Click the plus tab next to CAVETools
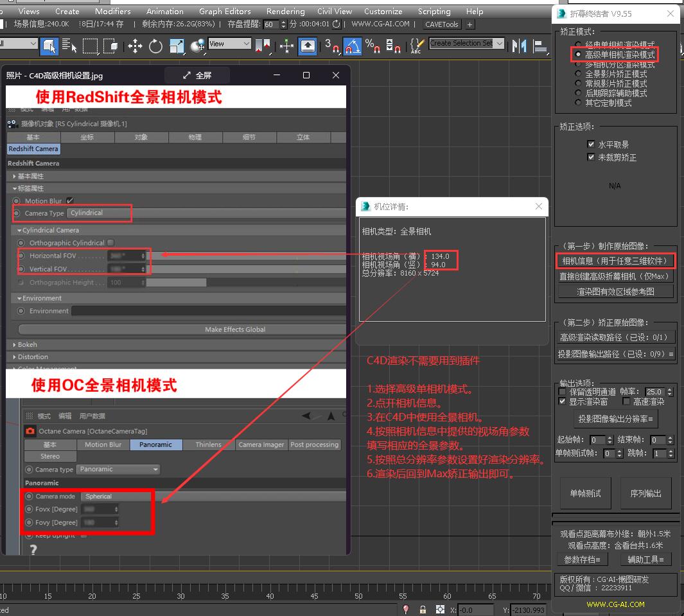This screenshot has height=616, width=684. pyautogui.click(x=469, y=24)
